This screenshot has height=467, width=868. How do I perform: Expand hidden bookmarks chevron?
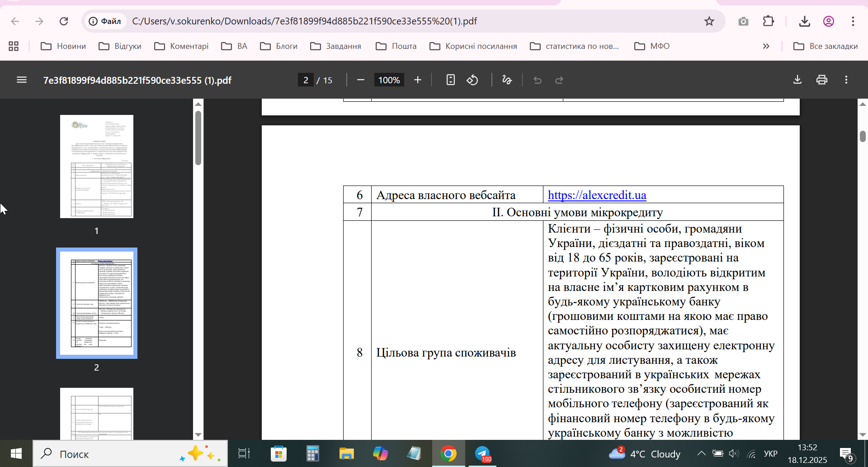coord(766,46)
